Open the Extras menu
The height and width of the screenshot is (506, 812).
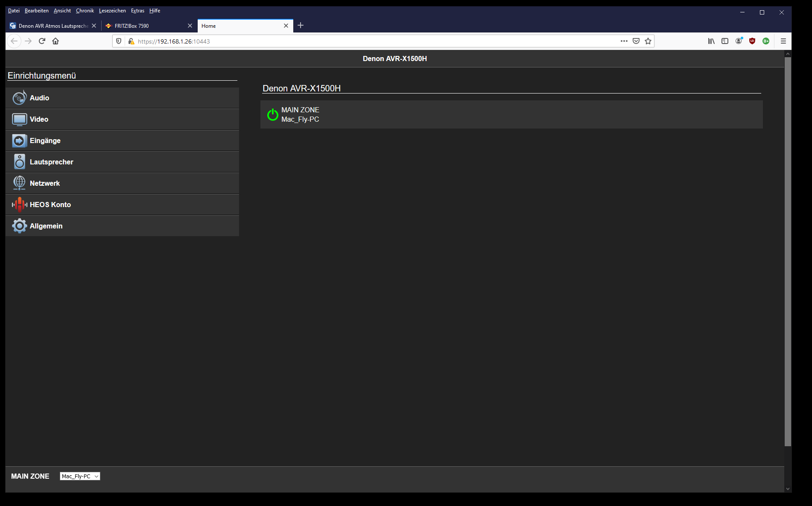point(137,11)
